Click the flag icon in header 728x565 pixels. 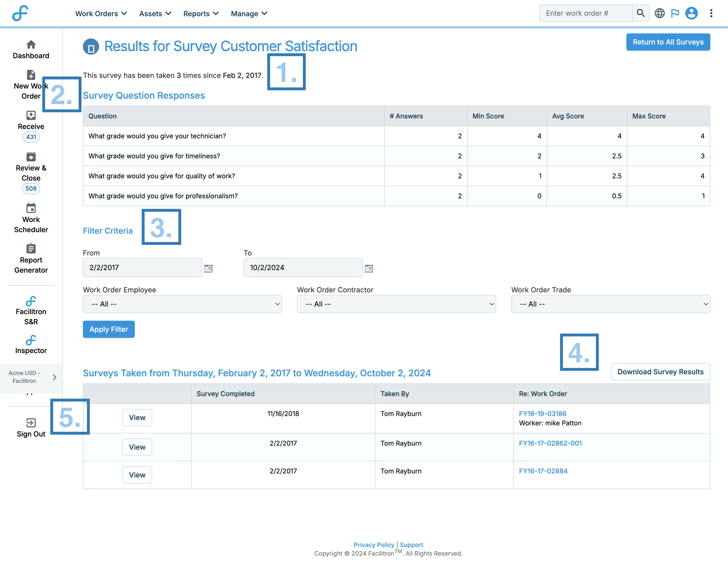pos(675,13)
